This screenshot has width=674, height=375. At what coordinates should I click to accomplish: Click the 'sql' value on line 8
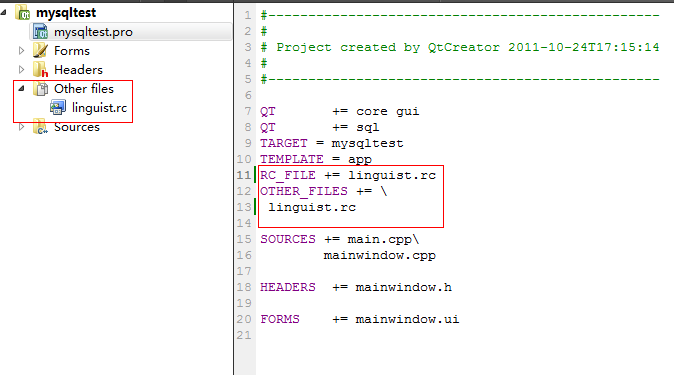click(x=368, y=128)
